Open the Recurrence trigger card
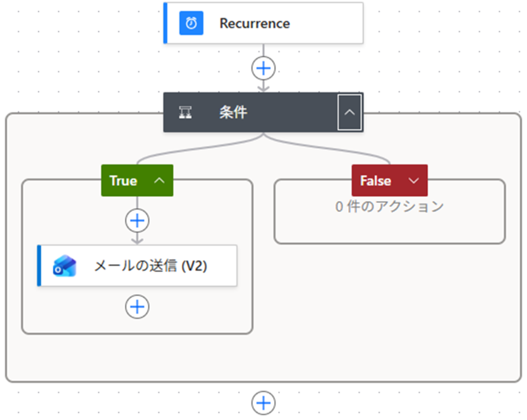 pyautogui.click(x=263, y=23)
